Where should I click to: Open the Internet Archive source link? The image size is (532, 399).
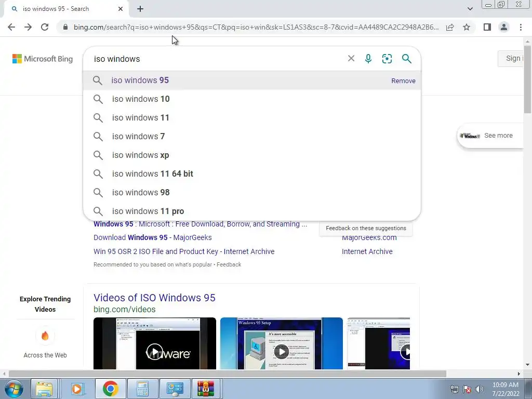tap(367, 251)
